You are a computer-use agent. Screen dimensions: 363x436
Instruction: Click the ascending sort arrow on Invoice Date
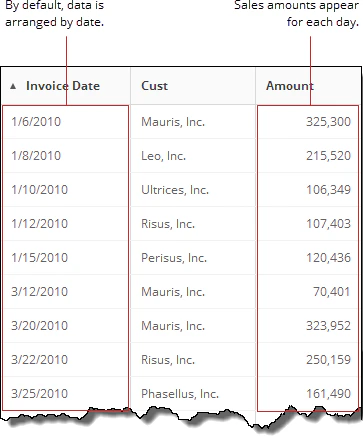point(13,86)
